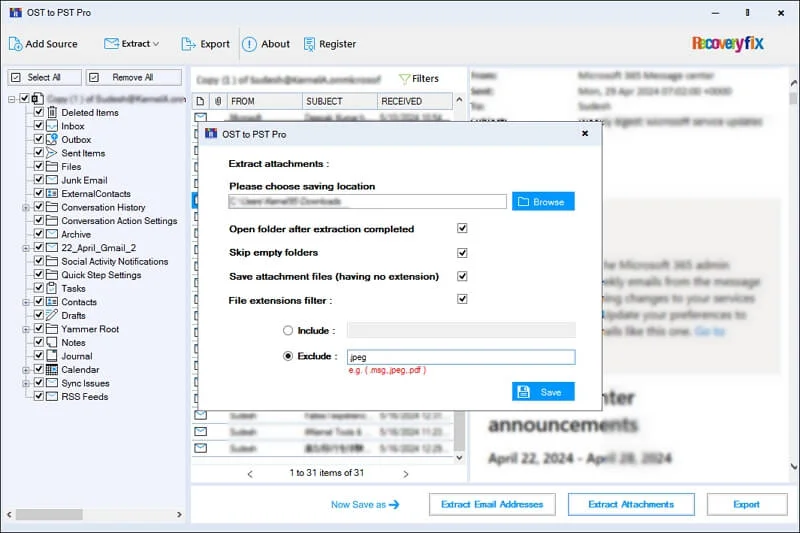Image resolution: width=800 pixels, height=533 pixels.
Task: Go to next page of email list
Action: coord(406,474)
